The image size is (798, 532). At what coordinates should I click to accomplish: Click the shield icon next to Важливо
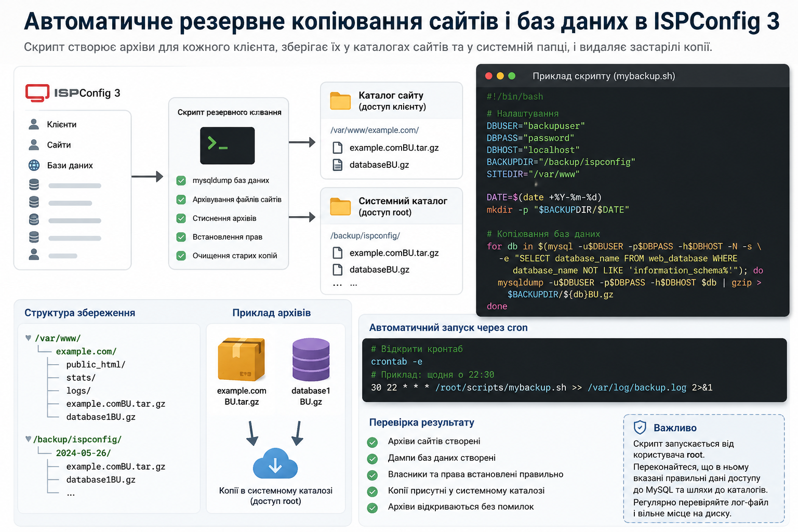[640, 428]
